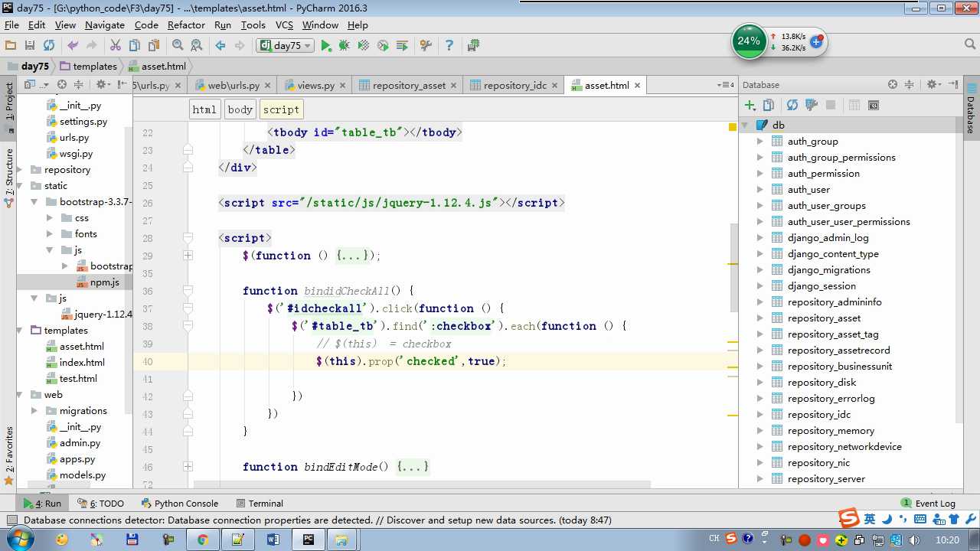Select repository_server in database tree
This screenshot has width=980, height=551.
(826, 479)
